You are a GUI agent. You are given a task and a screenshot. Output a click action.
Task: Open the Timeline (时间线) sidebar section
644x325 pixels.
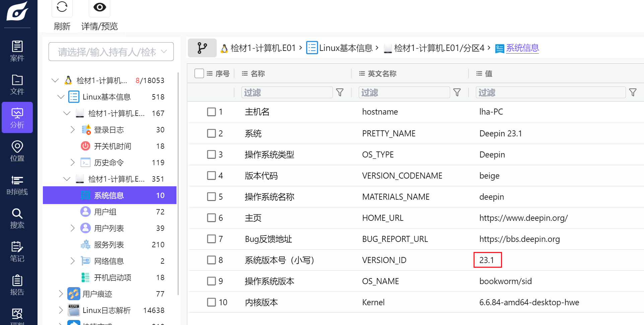coord(17,185)
